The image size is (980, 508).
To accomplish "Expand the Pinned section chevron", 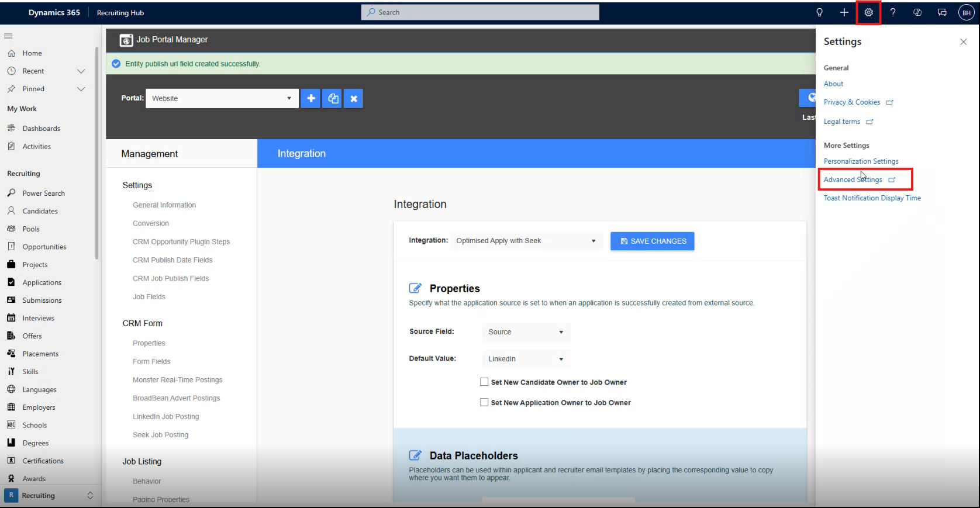I will 81,89.
